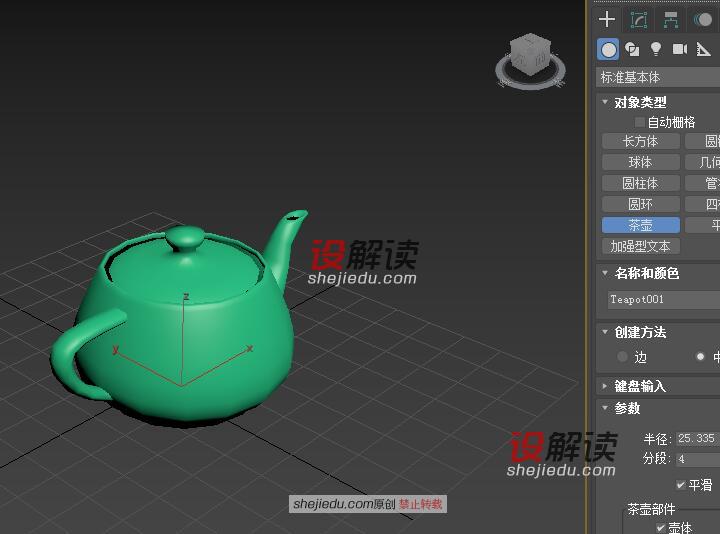Viewport: 720px width, 534px height.
Task: Collapse the 对象类型 rollout
Action: [605, 101]
